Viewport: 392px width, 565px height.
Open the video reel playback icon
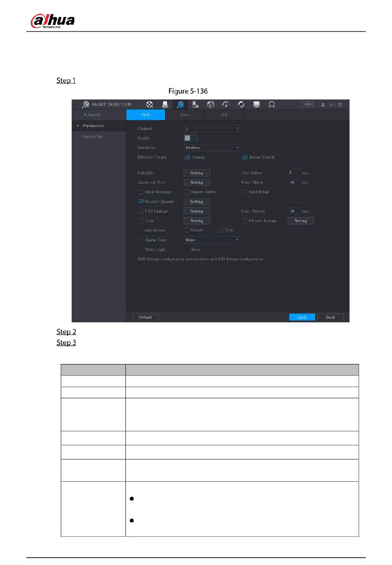pos(149,104)
